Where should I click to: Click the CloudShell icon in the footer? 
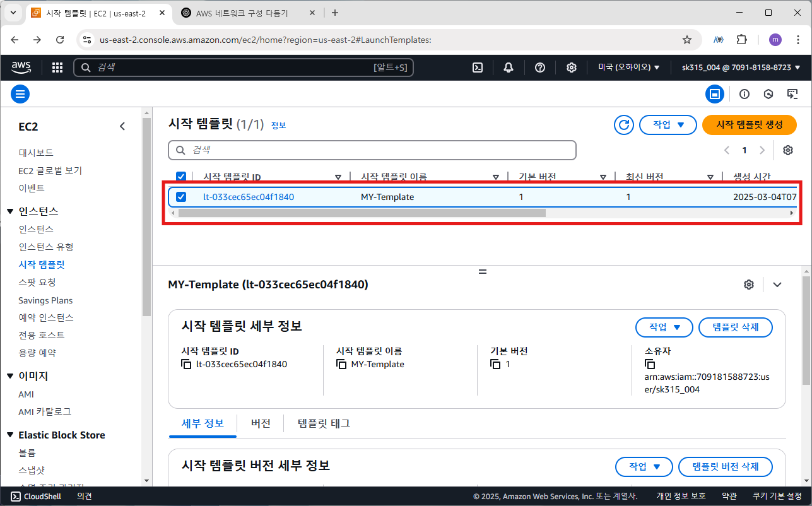(x=16, y=497)
